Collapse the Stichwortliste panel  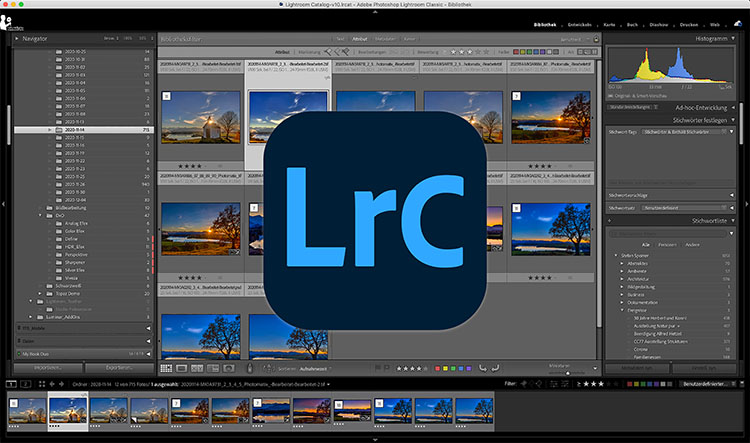732,221
